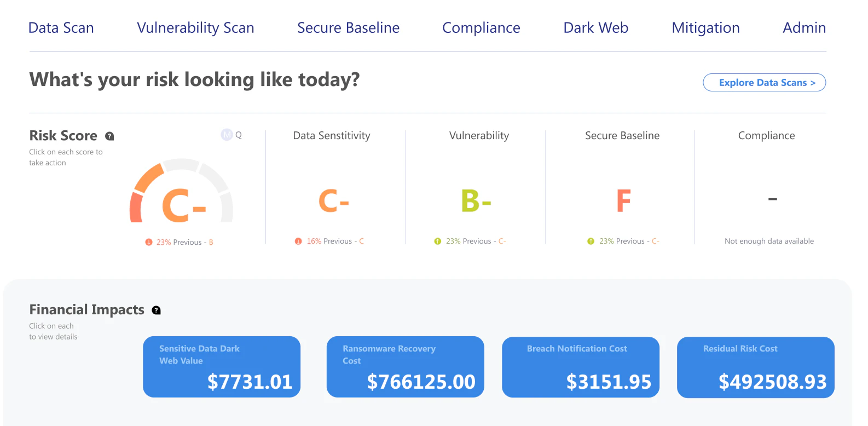This screenshot has height=426, width=868.
Task: Click the Vulnerability B- score
Action: (476, 201)
